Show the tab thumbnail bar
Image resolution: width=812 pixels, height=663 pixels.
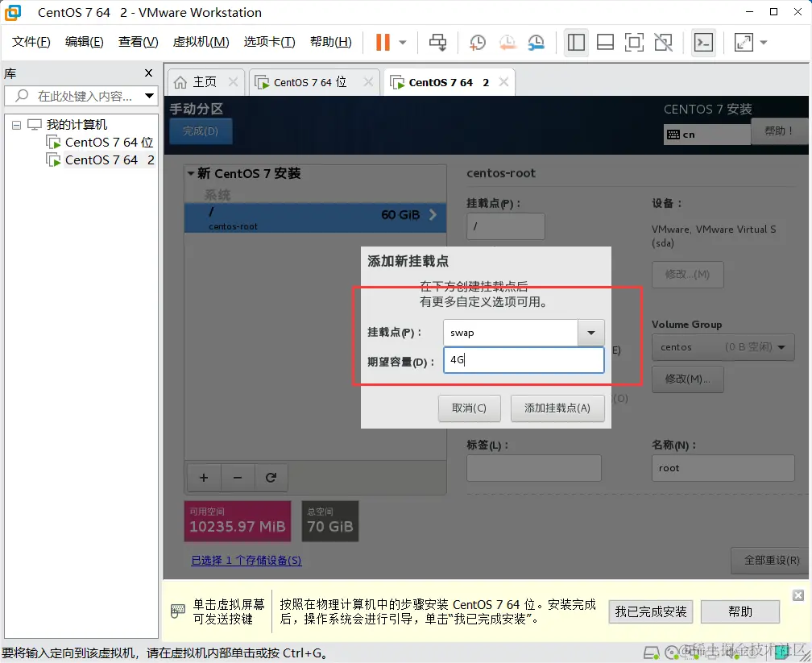coord(605,43)
